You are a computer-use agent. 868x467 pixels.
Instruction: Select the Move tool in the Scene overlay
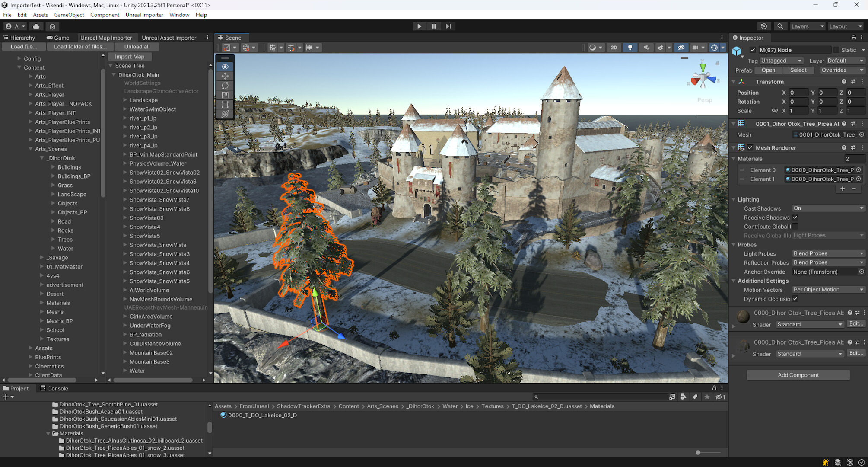coord(225,76)
